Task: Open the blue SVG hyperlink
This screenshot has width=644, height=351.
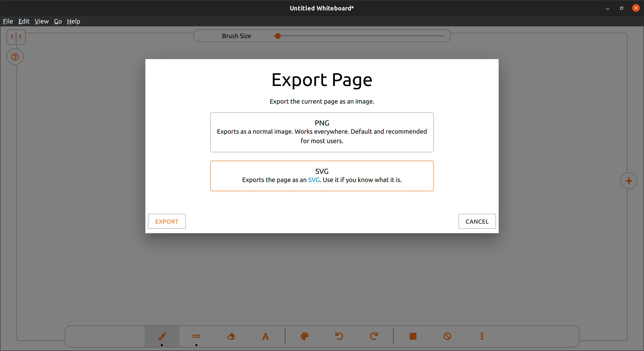Action: (313, 180)
